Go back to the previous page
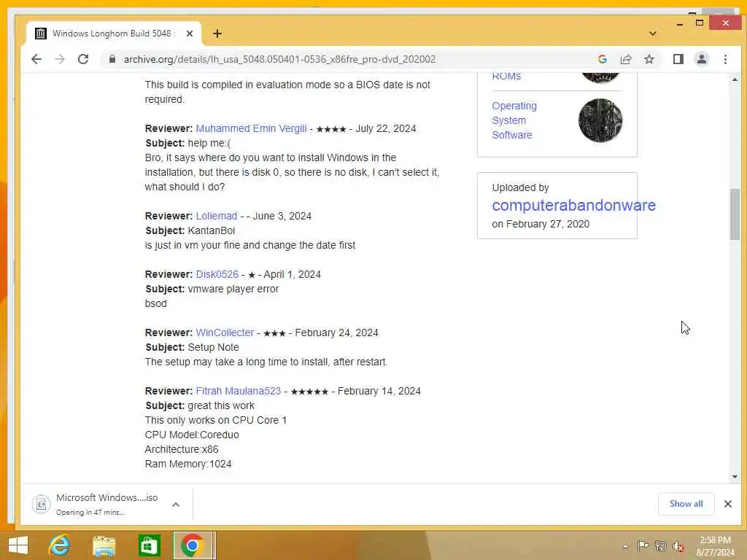Viewport: 747px width, 560px height. point(36,59)
